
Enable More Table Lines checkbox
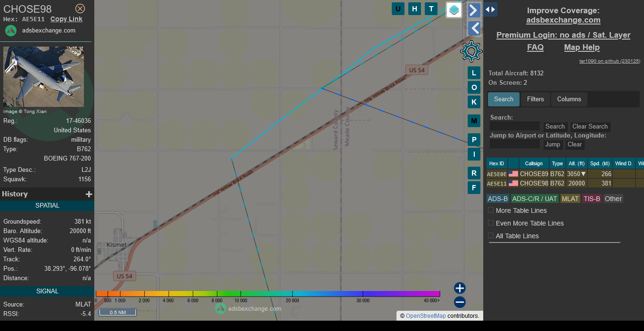[x=491, y=210]
